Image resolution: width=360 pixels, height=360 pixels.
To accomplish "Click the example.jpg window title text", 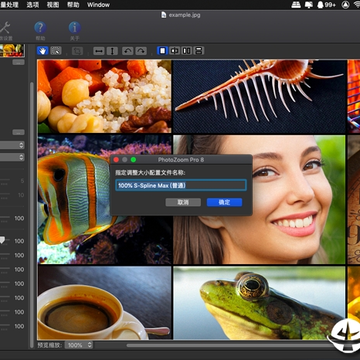I will (x=185, y=15).
